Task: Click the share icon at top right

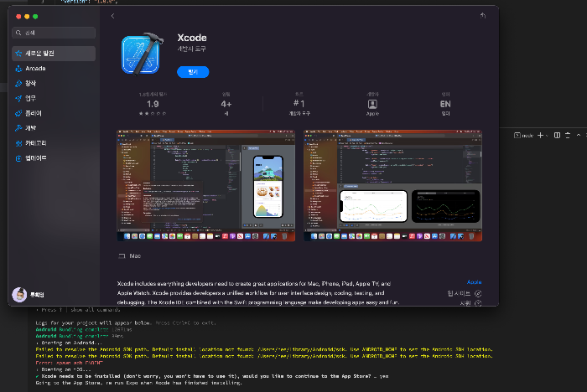Action: point(483,15)
